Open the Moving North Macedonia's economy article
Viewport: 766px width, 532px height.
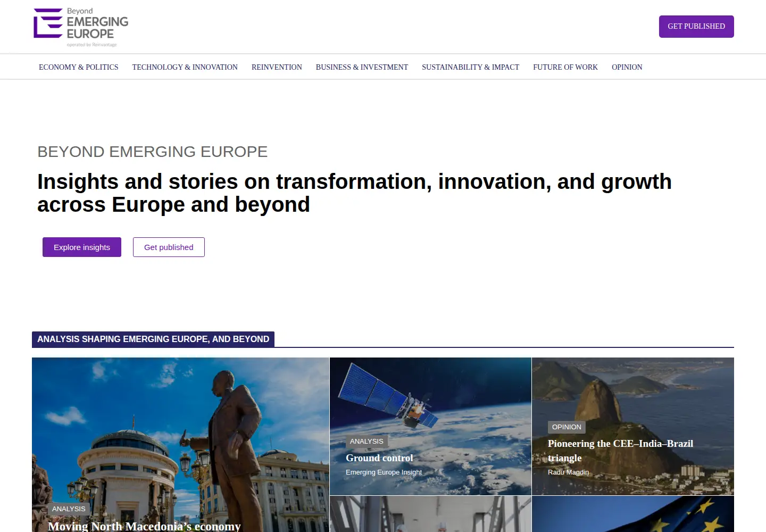click(144, 526)
